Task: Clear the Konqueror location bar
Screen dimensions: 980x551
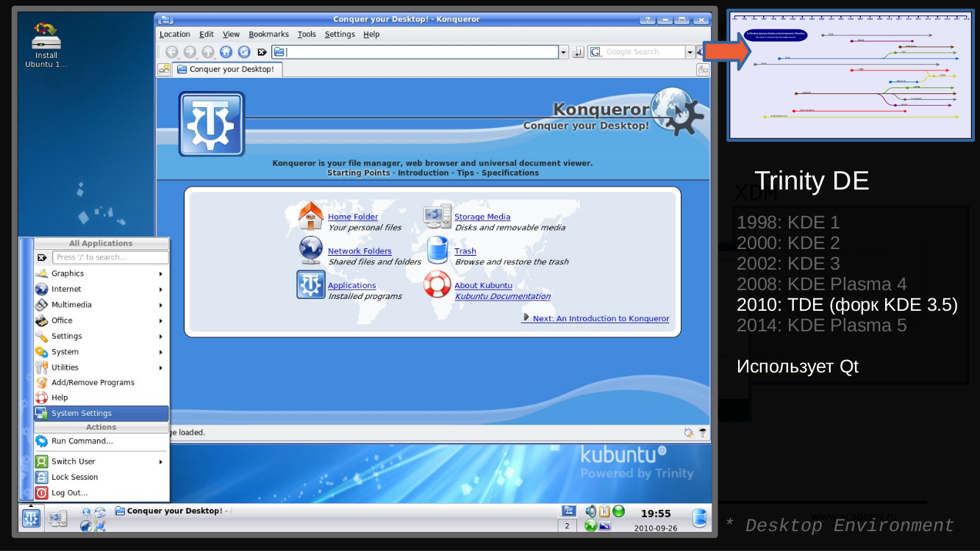Action: coord(262,52)
